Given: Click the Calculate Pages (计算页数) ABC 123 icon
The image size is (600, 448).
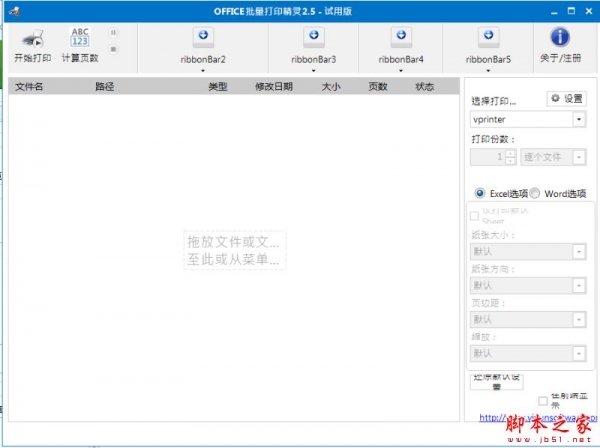Looking at the screenshot, I should (x=80, y=37).
